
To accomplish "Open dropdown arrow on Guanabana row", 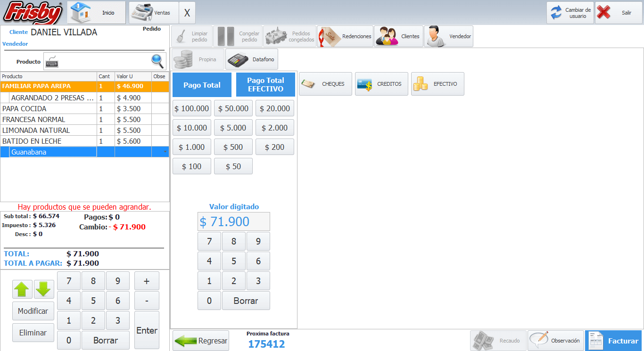I will pyautogui.click(x=165, y=152).
